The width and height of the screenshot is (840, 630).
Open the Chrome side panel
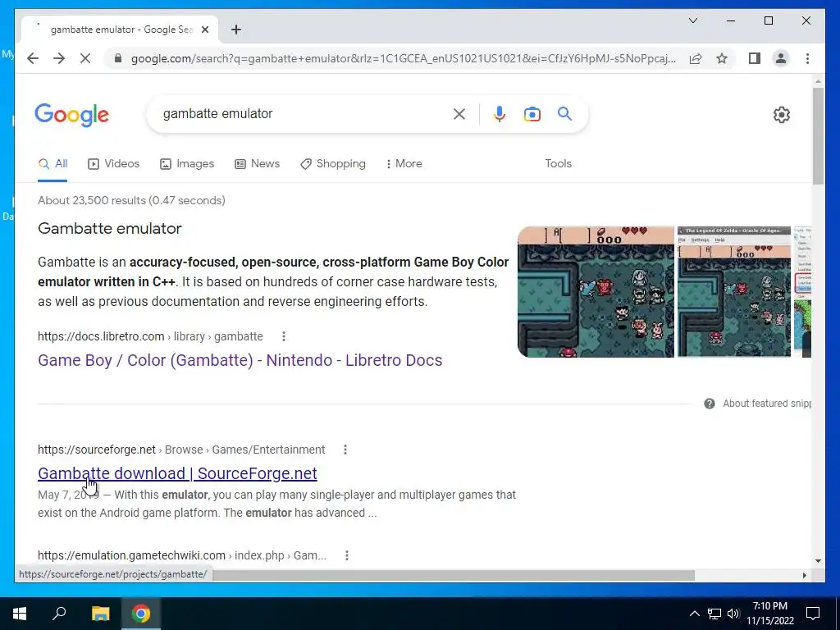pyautogui.click(x=755, y=58)
